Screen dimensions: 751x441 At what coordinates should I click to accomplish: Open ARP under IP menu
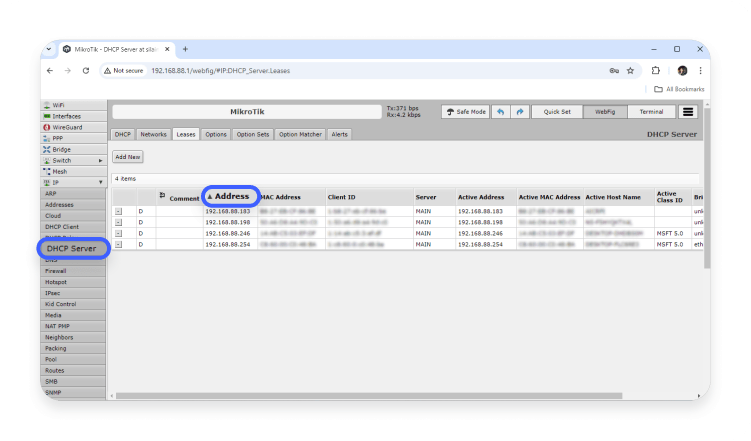(73, 193)
